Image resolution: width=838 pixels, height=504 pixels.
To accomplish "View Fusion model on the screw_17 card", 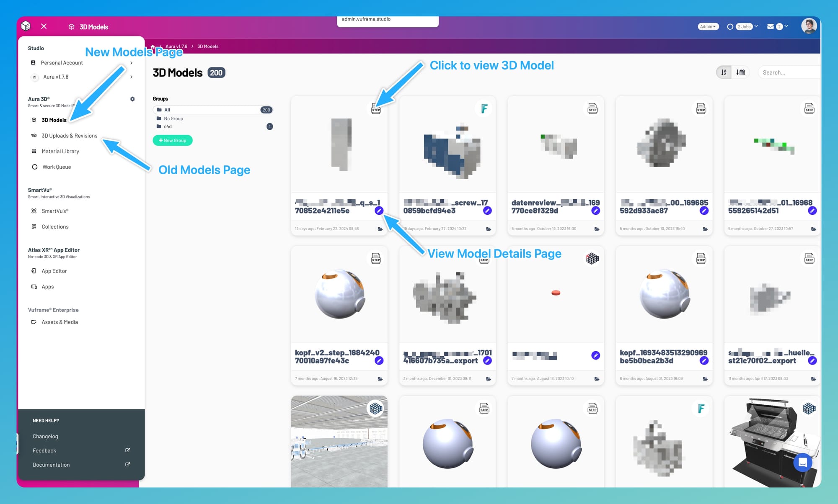I will [x=484, y=109].
